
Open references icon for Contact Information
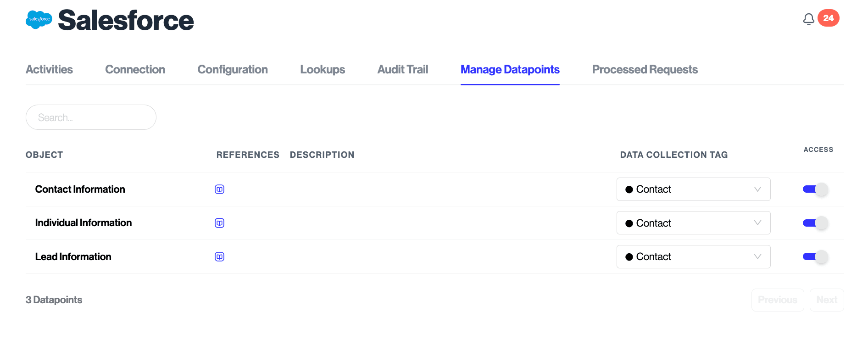[219, 189]
